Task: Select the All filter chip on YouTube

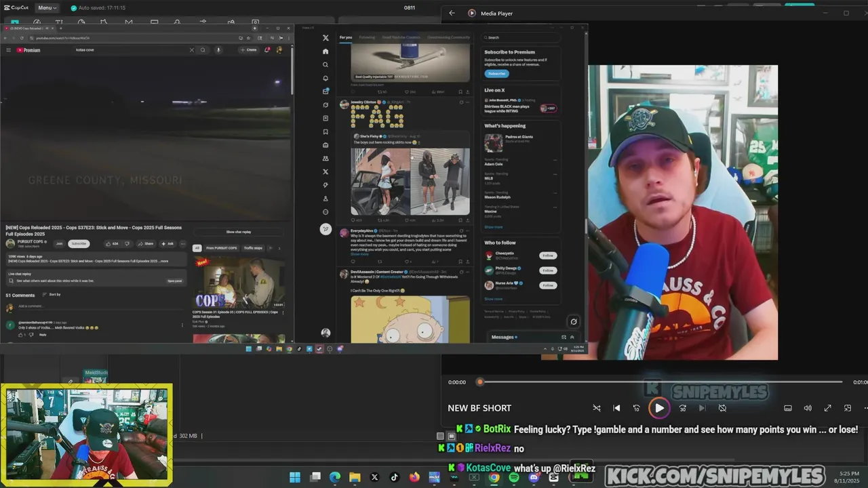Action: point(197,248)
